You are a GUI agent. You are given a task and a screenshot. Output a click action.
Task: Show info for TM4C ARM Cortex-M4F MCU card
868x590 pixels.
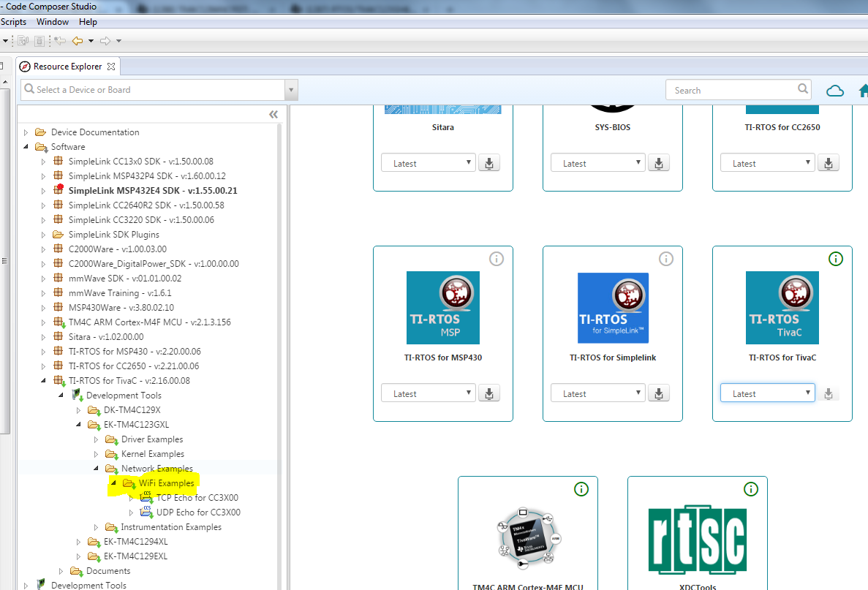click(581, 488)
